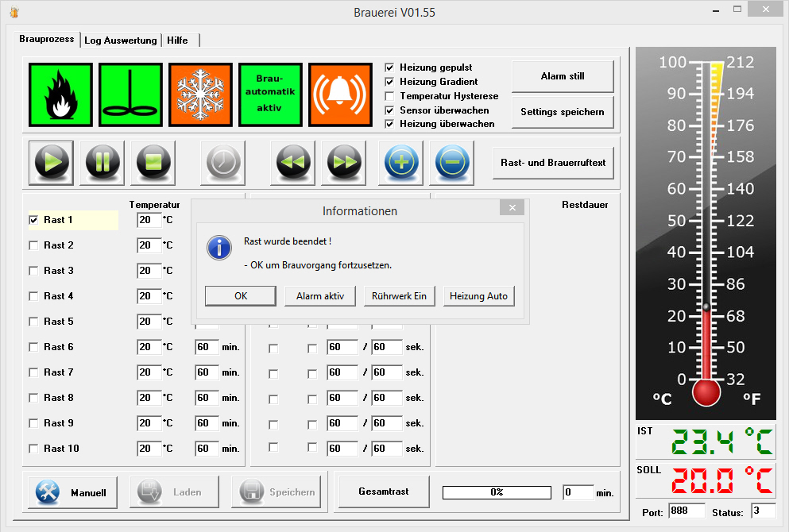
Task: Click the orange snowflake cooling icon
Action: (200, 94)
